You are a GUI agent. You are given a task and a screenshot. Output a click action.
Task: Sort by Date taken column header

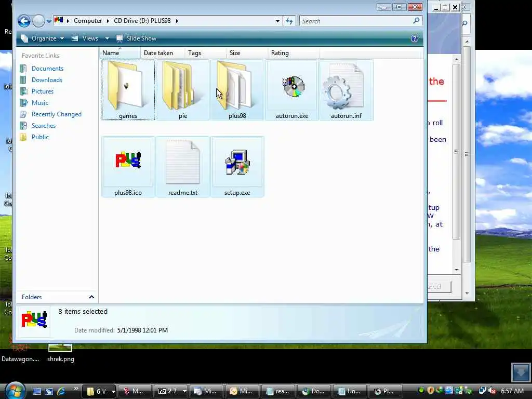point(162,53)
